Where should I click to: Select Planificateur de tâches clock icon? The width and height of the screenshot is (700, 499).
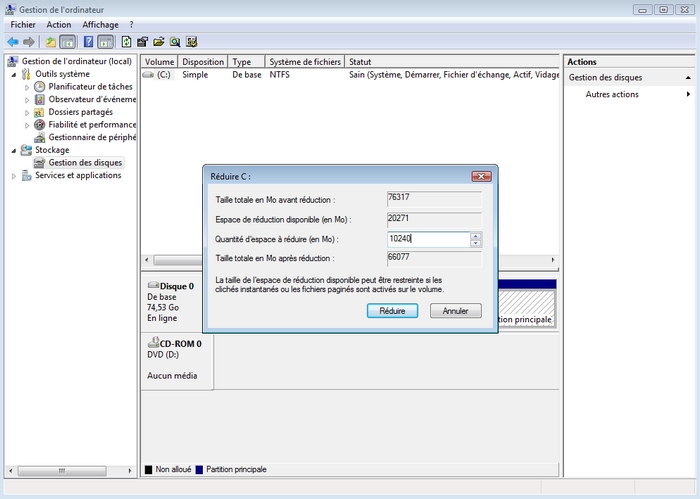click(40, 87)
